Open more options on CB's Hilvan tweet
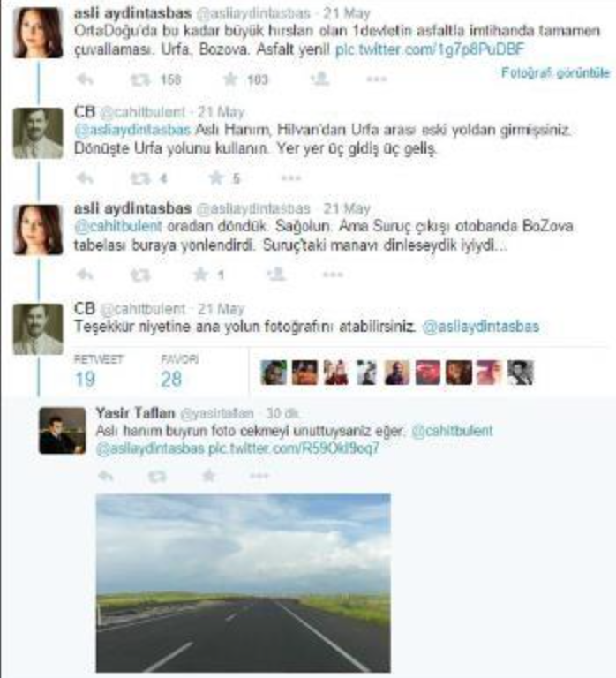Screen dimensions: 616x678 coord(291,177)
